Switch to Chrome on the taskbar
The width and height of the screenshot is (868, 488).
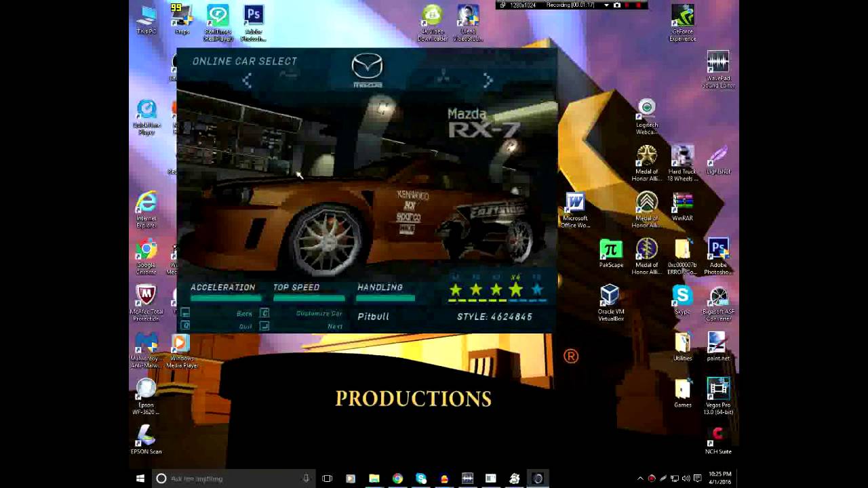tap(397, 479)
